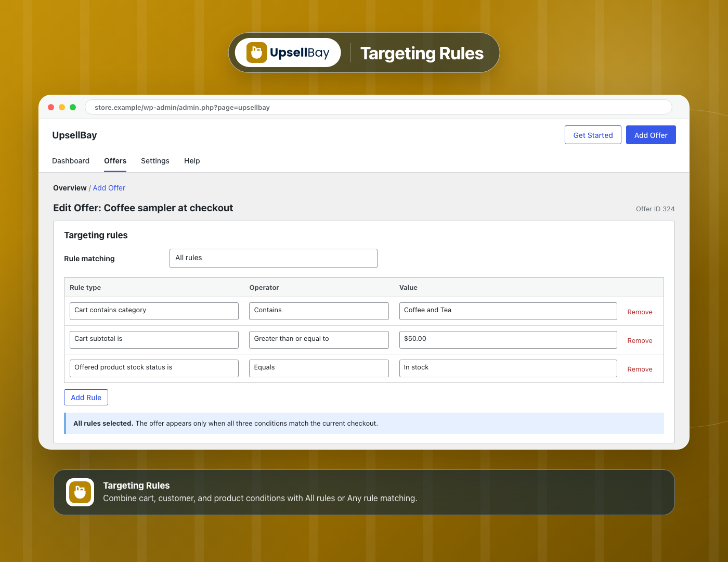The image size is (728, 562).
Task: Click the Add Rule button
Action: tap(86, 397)
